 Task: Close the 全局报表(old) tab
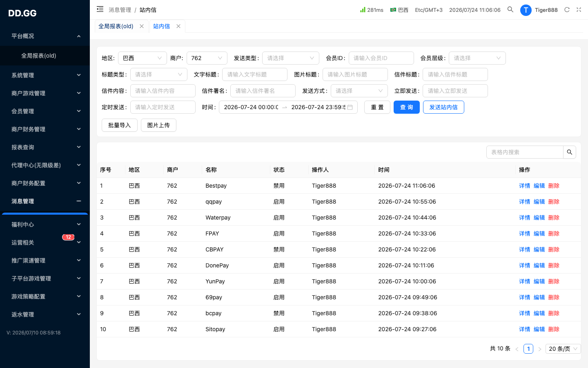(142, 26)
